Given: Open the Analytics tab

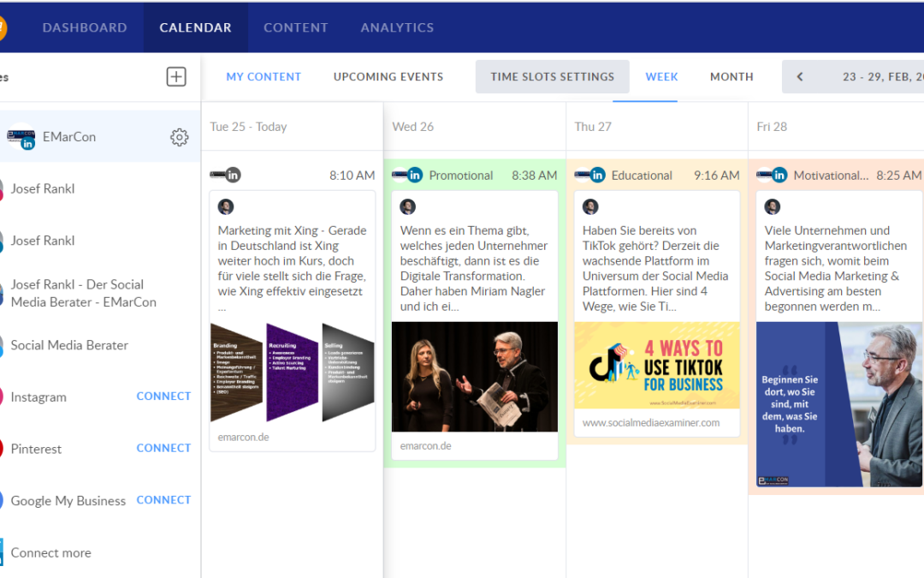Looking at the screenshot, I should coord(397,27).
